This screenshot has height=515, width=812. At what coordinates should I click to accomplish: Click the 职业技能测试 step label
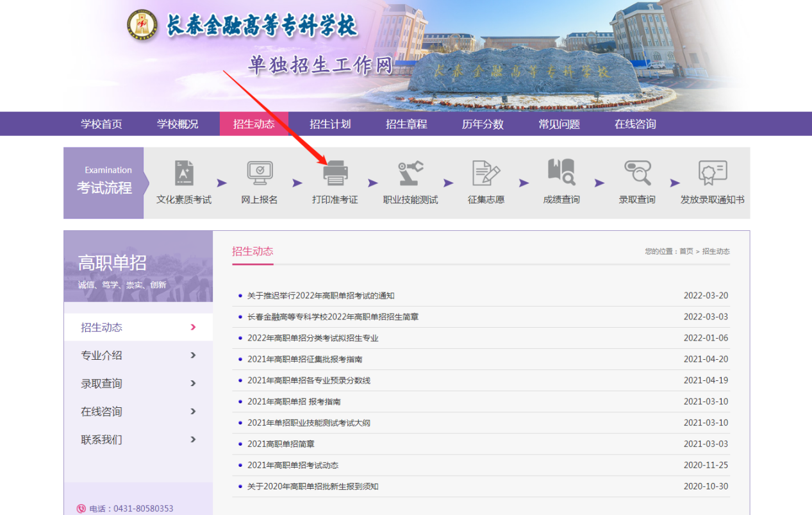click(x=411, y=199)
